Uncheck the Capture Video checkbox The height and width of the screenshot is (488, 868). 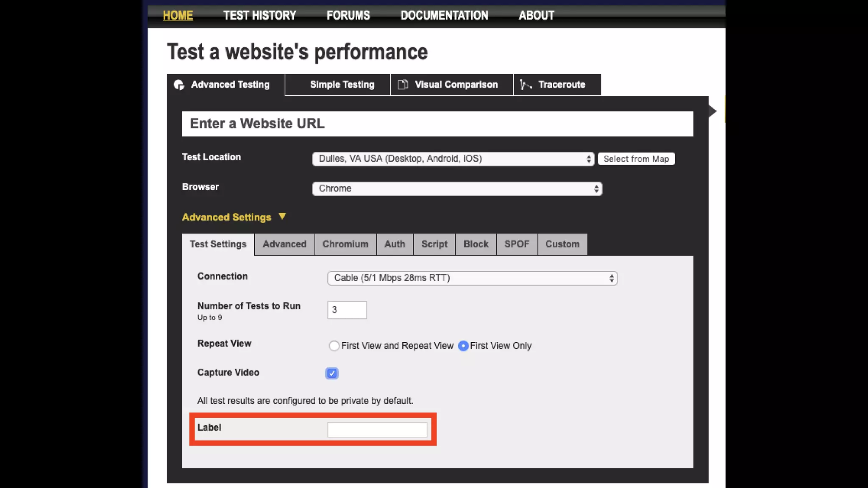point(332,373)
